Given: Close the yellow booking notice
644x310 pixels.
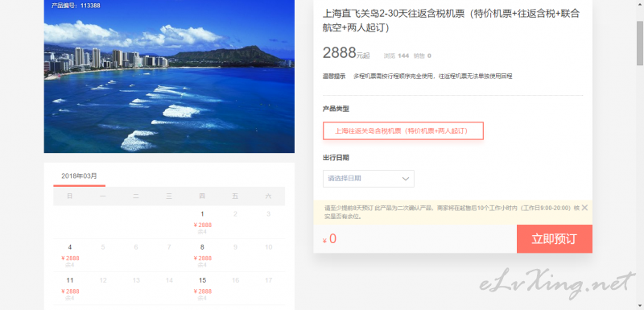Looking at the screenshot, I should pos(584,208).
